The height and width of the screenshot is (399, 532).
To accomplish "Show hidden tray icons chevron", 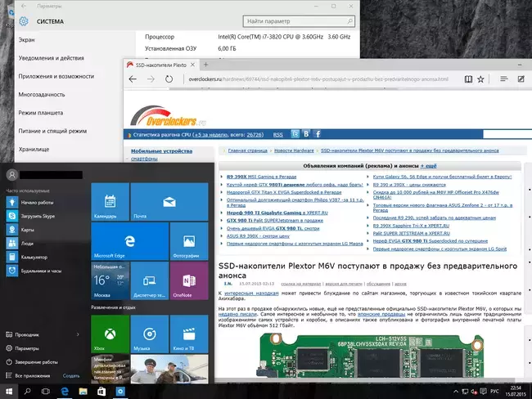I will coord(455,392).
